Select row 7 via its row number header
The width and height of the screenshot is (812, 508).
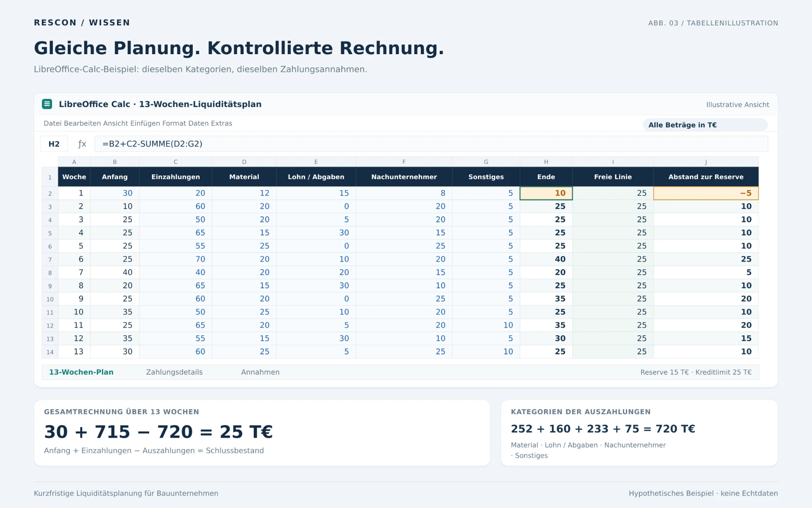(50, 260)
